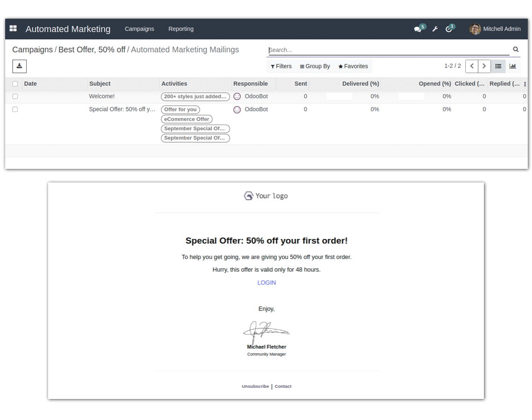Toggle the select-all header checkbox
This screenshot has width=532, height=420.
15,84
